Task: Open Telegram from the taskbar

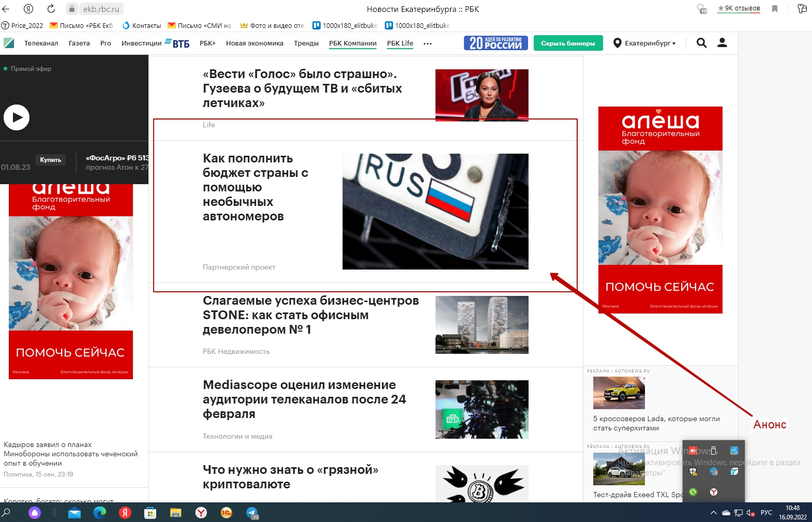Action: click(x=252, y=513)
